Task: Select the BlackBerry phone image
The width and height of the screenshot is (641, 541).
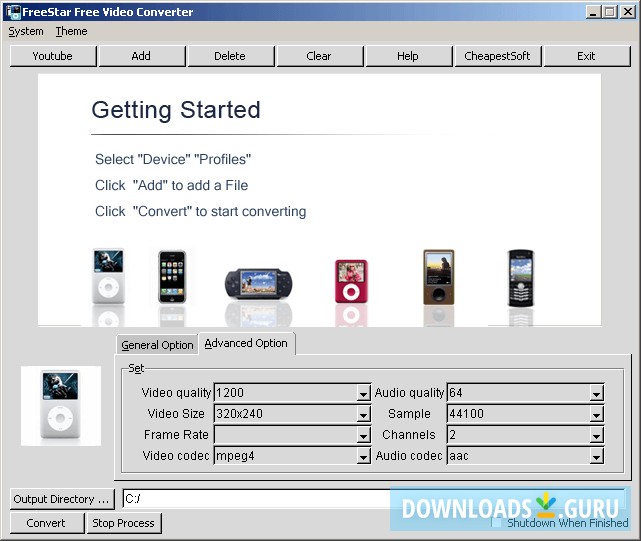Action: [x=520, y=278]
